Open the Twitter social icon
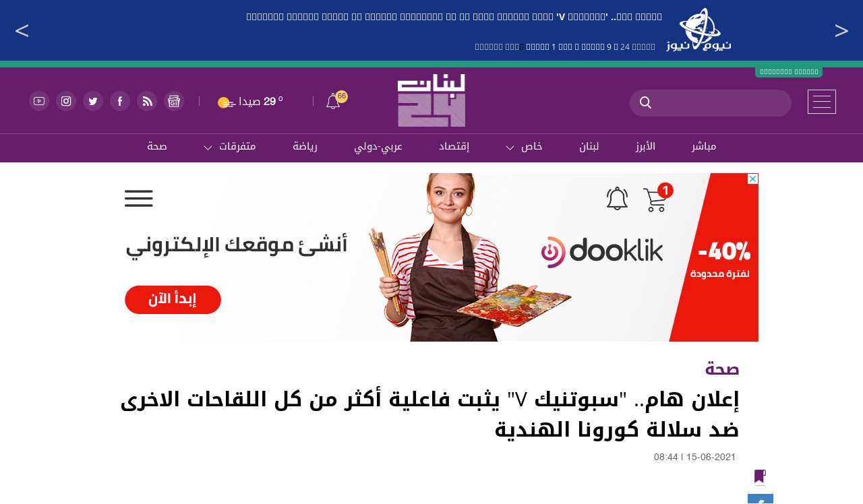Screen dimensions: 863x504 click(93, 101)
